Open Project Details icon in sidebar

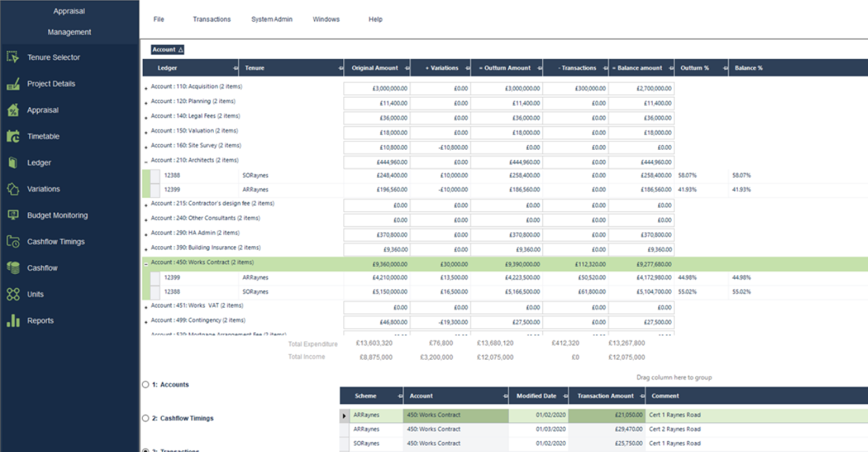click(x=13, y=84)
